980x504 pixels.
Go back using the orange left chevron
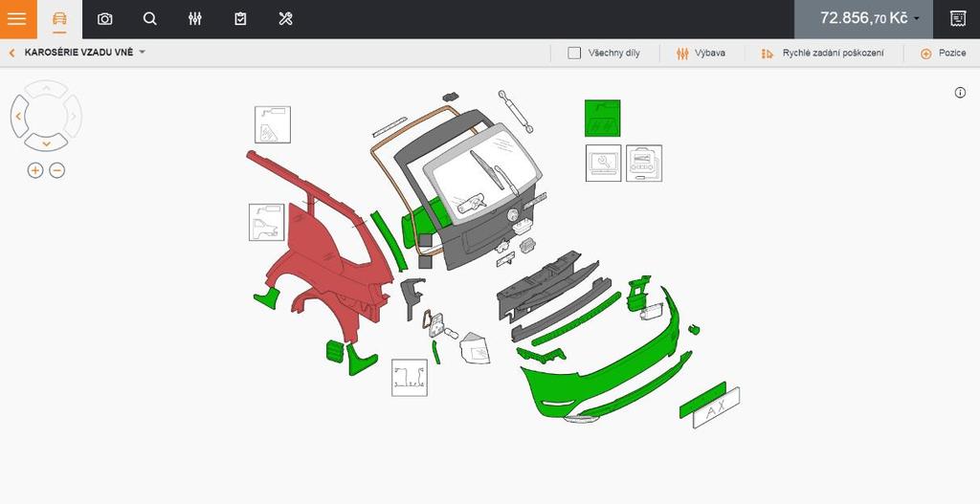point(11,54)
